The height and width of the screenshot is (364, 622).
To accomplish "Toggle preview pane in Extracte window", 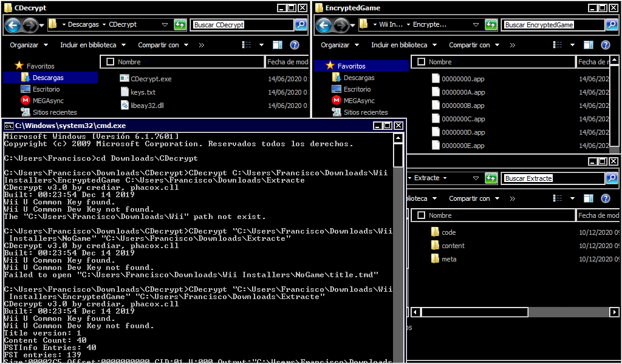I will pos(588,198).
